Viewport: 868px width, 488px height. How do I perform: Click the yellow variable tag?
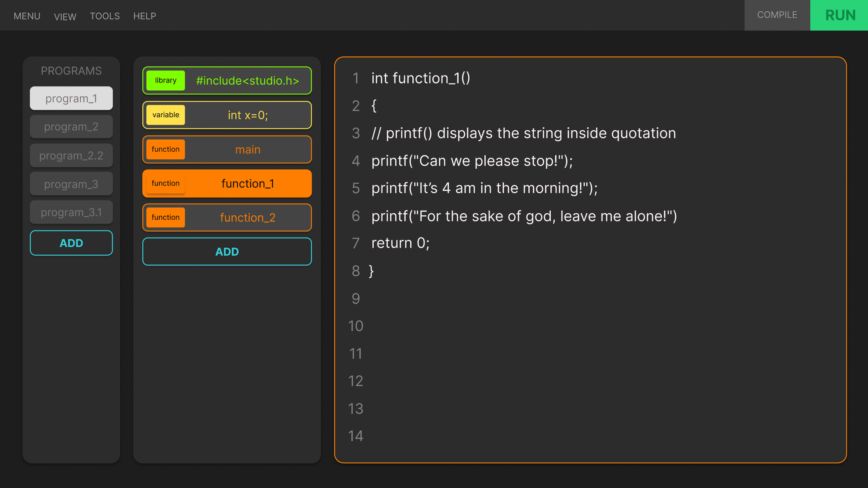[x=165, y=115]
